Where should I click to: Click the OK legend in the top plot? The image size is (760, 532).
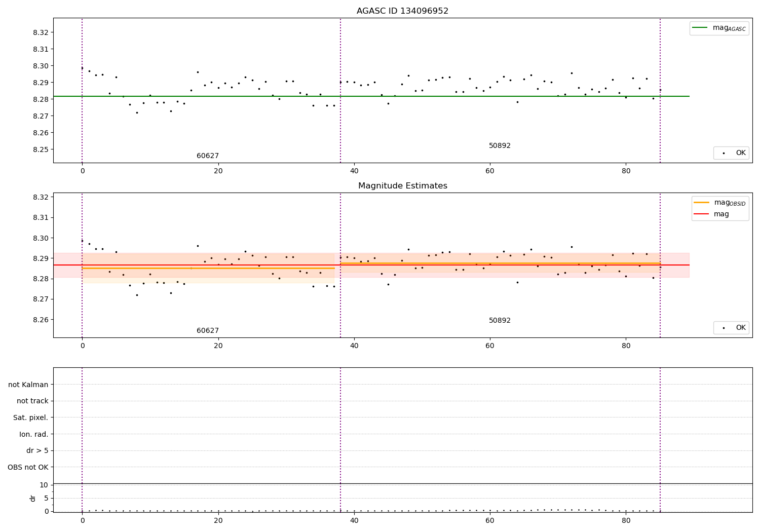(x=731, y=153)
